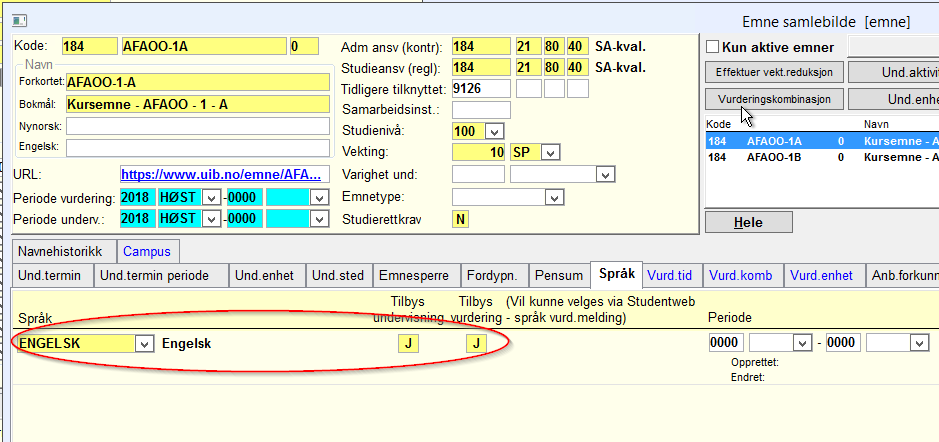Open the Språk ENGELSK dropdown
Viewport: 939px width, 442px height.
(x=144, y=343)
